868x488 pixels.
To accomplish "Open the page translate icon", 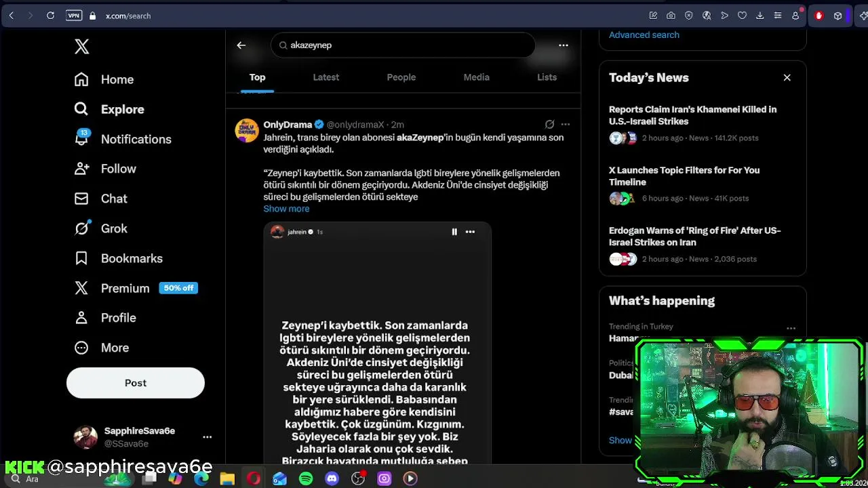I will [707, 16].
